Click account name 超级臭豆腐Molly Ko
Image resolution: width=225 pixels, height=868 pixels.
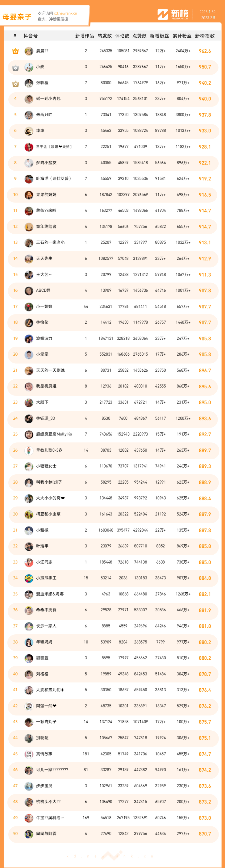click(54, 434)
